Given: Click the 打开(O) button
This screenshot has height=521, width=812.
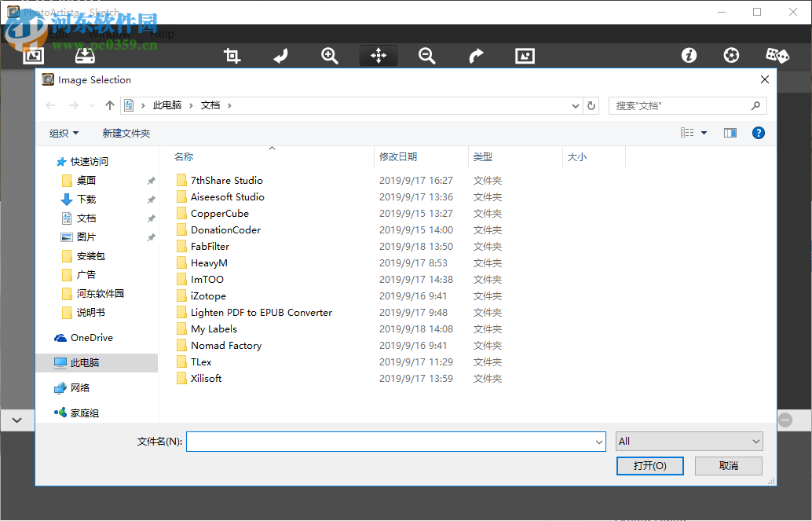Looking at the screenshot, I should [650, 466].
